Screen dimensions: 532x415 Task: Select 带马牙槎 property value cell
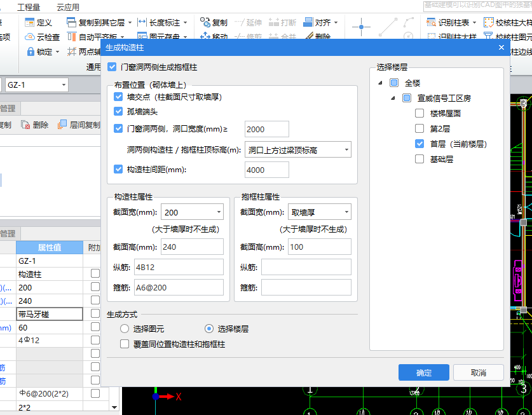[50, 314]
